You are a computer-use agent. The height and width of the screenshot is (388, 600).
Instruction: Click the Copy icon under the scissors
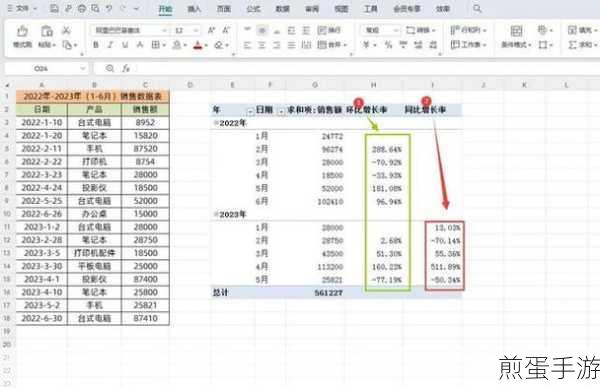coord(67,45)
